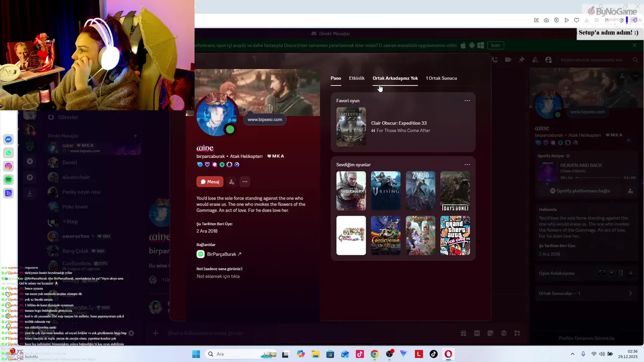Image resolution: width=644 pixels, height=362 pixels.
Task: Click Spotify platformunu bağla button
Action: coord(580,191)
